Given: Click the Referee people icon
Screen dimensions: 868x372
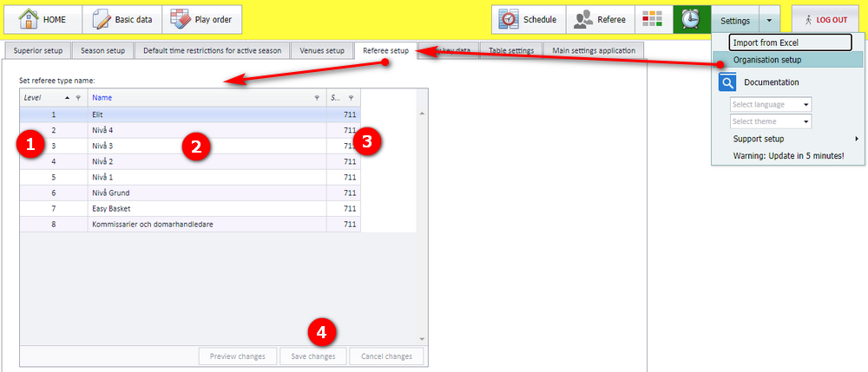Looking at the screenshot, I should (x=583, y=20).
